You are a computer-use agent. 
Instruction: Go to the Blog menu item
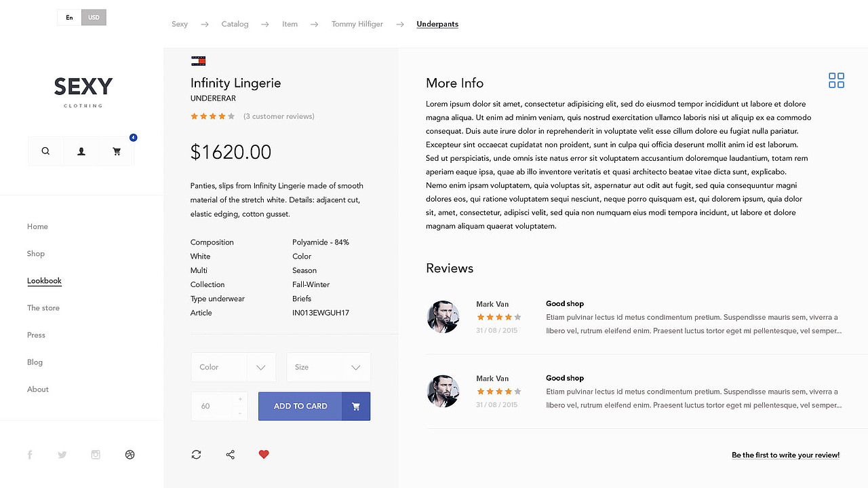(35, 362)
